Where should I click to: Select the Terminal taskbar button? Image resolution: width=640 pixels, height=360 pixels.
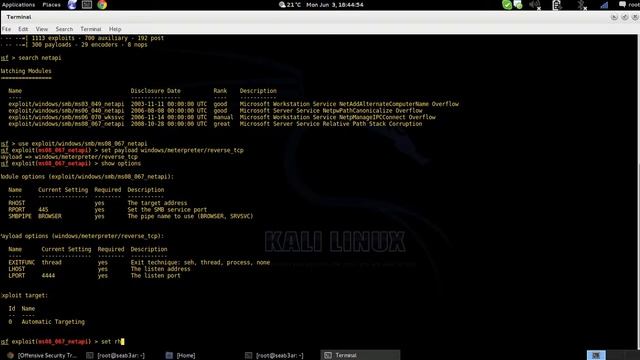click(x=360, y=356)
